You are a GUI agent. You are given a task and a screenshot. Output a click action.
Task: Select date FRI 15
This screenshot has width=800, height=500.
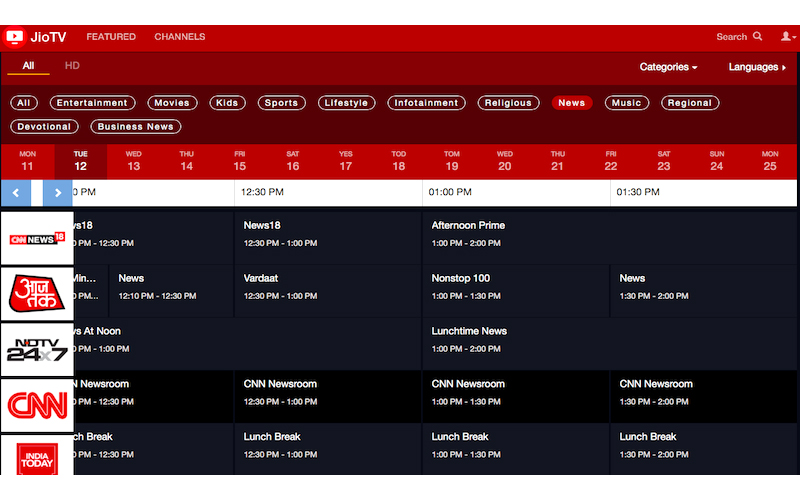(x=240, y=161)
